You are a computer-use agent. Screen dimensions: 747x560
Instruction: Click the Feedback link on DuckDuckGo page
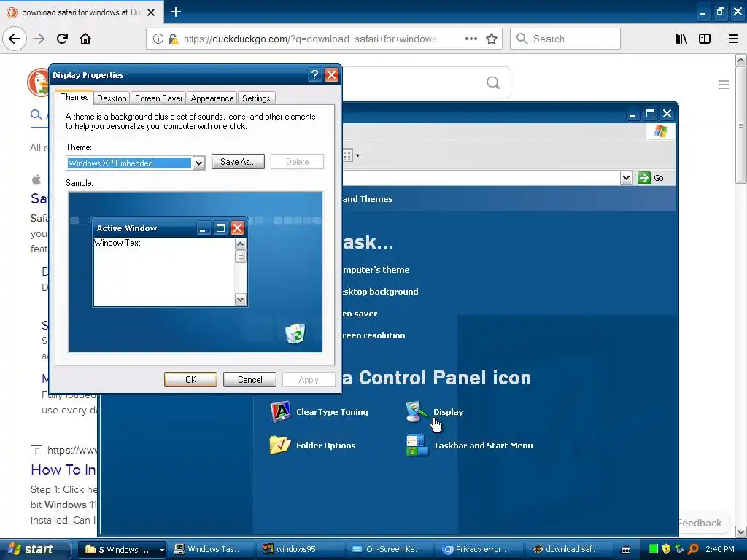(x=700, y=523)
